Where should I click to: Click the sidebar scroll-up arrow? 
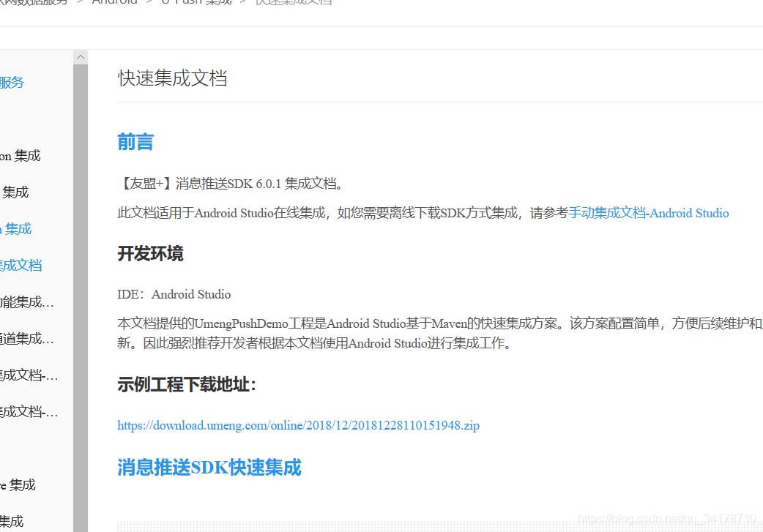tap(81, 57)
